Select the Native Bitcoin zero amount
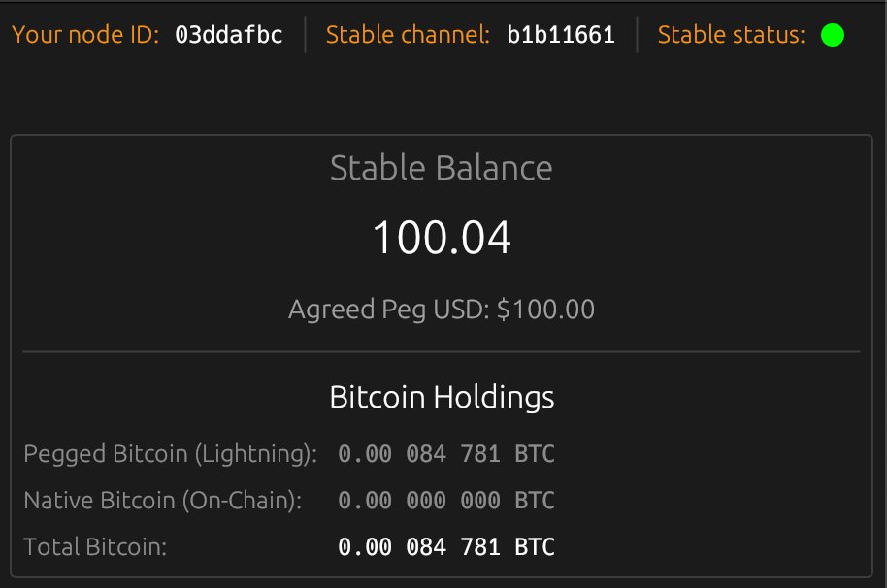Screen dimensions: 887x588 pyautogui.click(x=446, y=501)
